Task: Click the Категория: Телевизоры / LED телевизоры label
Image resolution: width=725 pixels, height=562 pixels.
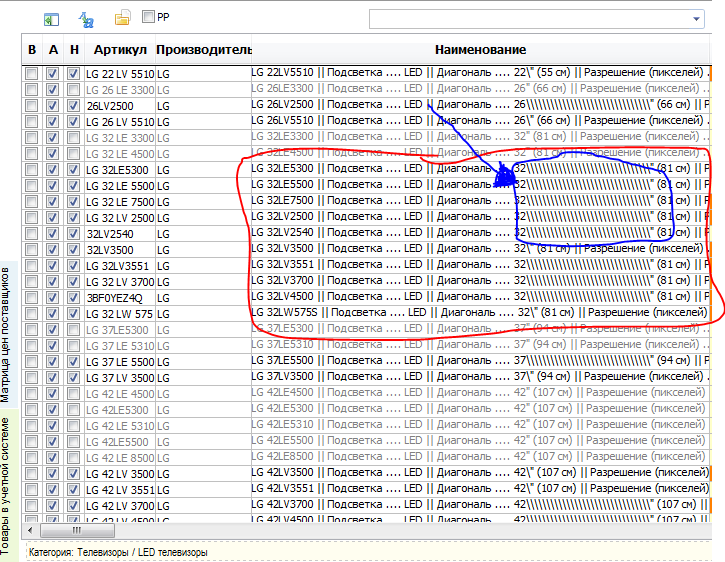Action: click(x=118, y=552)
